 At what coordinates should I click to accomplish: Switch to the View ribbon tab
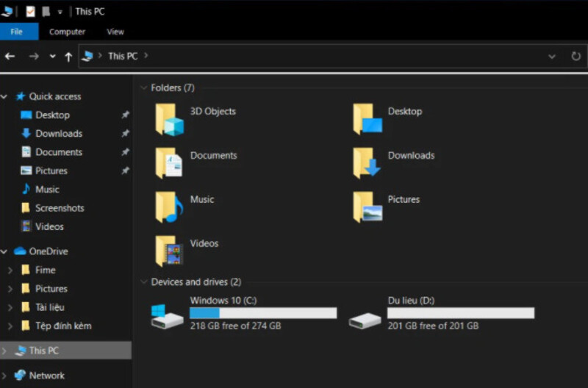(115, 32)
